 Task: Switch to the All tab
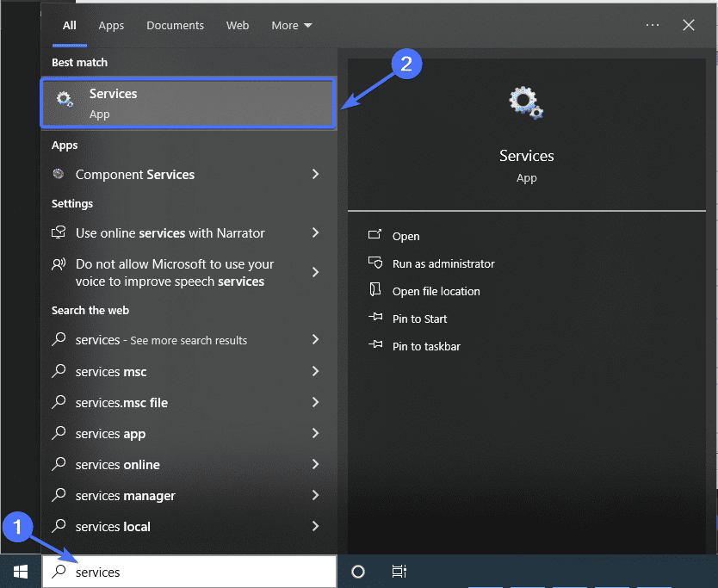pos(70,26)
